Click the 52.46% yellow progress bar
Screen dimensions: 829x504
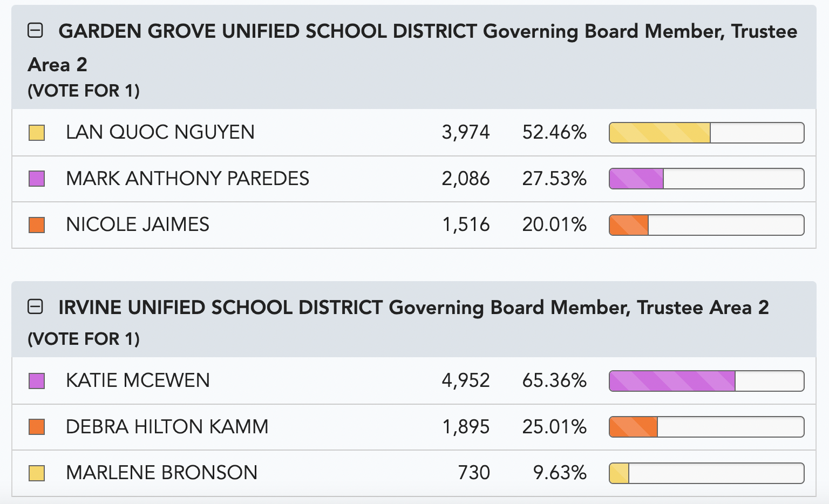click(706, 133)
